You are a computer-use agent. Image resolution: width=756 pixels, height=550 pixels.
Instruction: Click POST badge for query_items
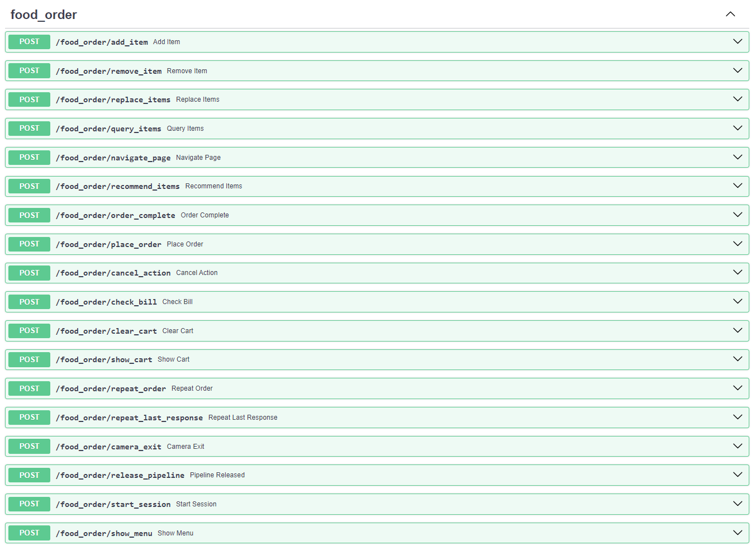click(x=30, y=129)
